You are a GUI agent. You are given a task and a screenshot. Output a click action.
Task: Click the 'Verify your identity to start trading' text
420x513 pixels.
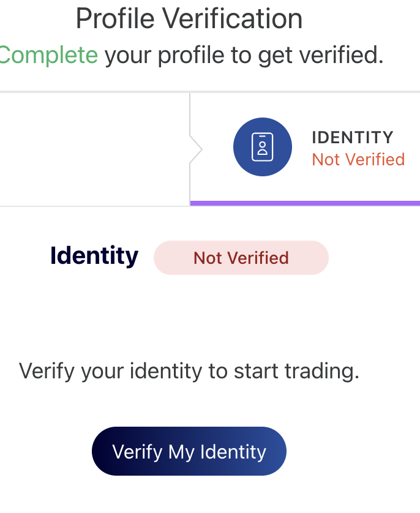189,371
